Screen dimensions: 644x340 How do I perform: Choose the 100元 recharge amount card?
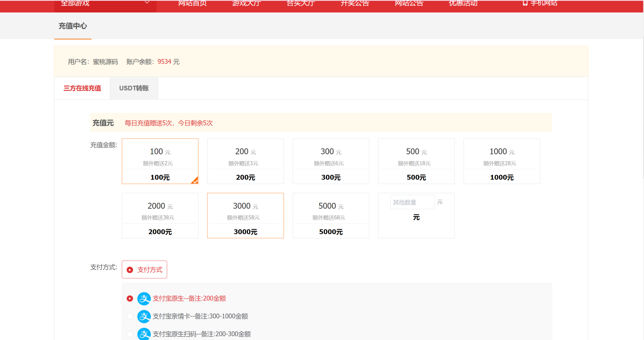click(160, 161)
